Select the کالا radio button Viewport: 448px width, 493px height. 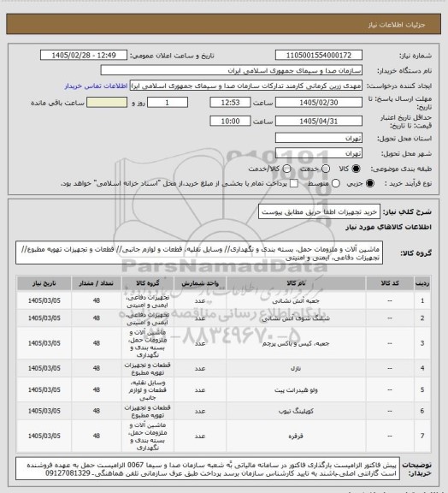(x=356, y=169)
